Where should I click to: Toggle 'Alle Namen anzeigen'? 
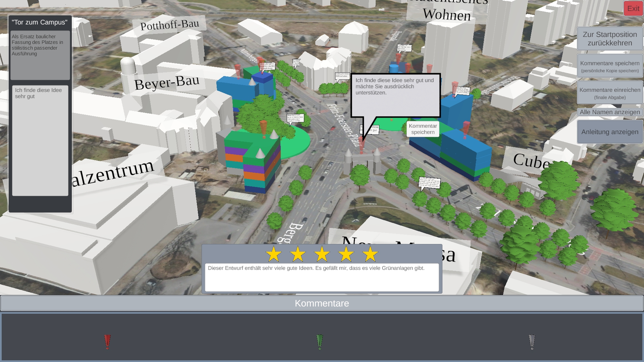pos(609,112)
